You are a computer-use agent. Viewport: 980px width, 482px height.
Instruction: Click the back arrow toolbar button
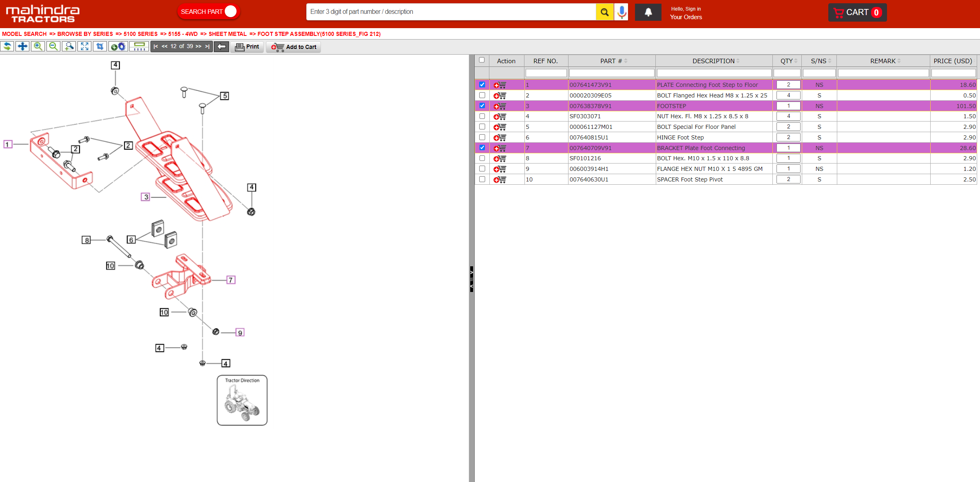221,46
